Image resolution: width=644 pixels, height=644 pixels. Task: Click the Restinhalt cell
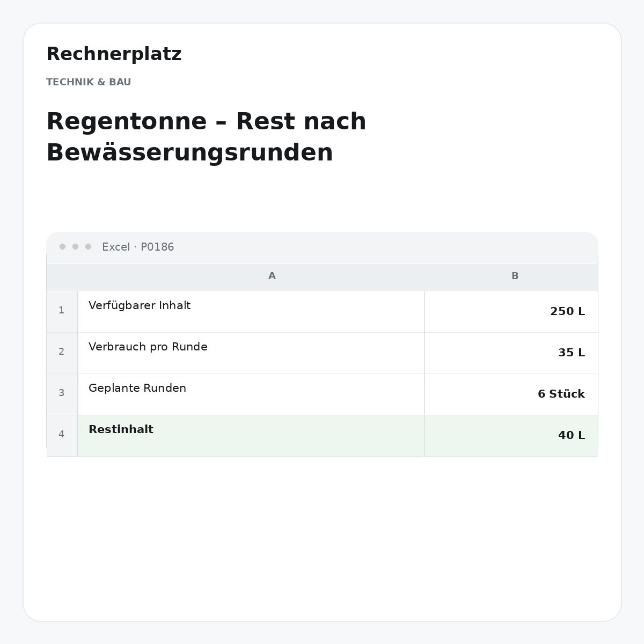click(x=251, y=436)
